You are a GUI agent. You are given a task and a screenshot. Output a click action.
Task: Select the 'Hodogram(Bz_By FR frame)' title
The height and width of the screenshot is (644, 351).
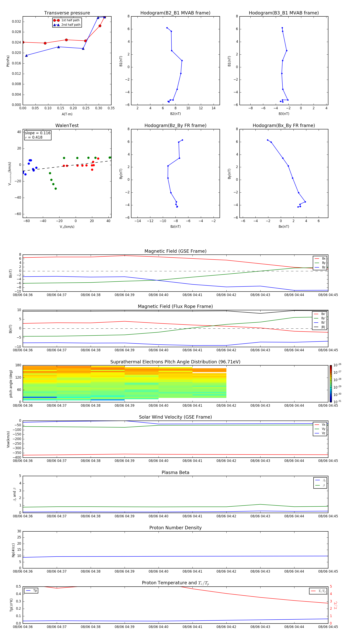tap(175, 125)
